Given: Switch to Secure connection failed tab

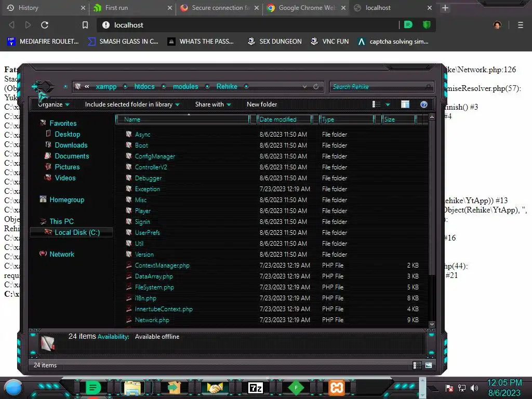Looking at the screenshot, I should (x=219, y=8).
